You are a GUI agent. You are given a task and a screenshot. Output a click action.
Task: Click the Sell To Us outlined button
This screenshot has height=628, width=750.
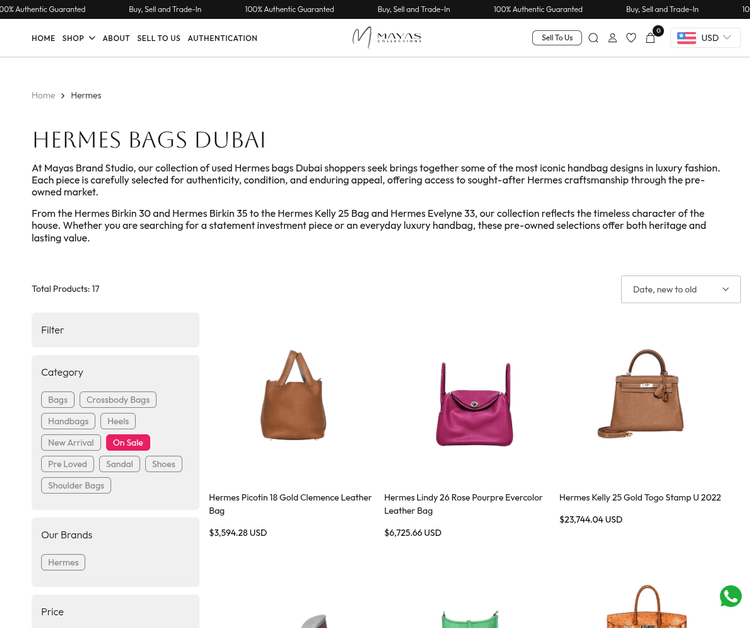(557, 38)
